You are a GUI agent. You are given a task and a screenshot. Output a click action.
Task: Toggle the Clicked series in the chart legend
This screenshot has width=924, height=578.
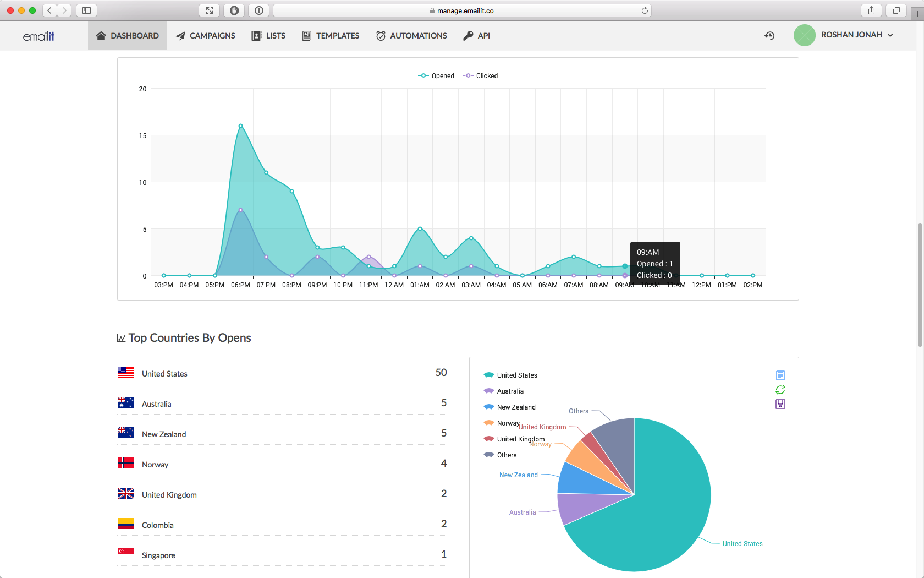click(480, 75)
